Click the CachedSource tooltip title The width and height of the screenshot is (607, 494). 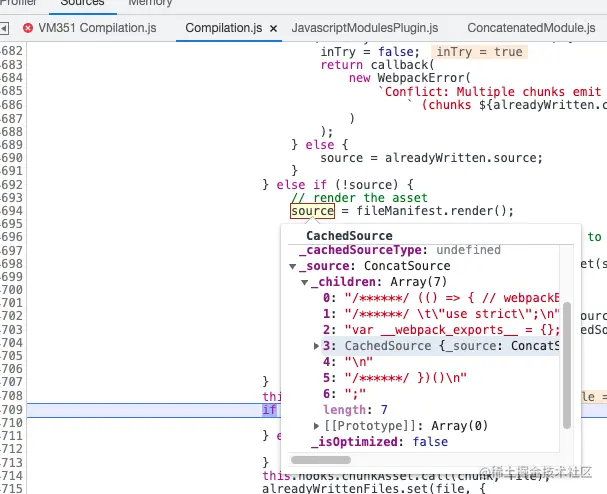[349, 236]
